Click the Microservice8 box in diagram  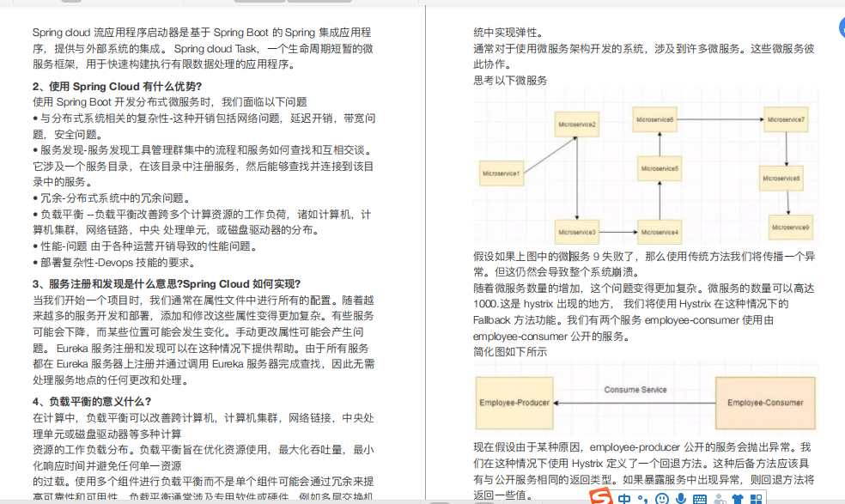[x=781, y=179]
